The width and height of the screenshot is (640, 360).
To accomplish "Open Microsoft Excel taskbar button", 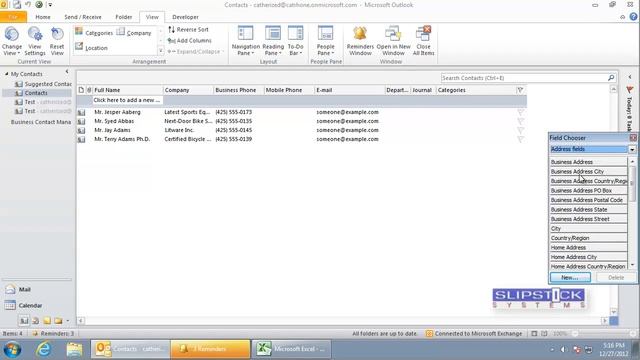I will click(x=290, y=349).
